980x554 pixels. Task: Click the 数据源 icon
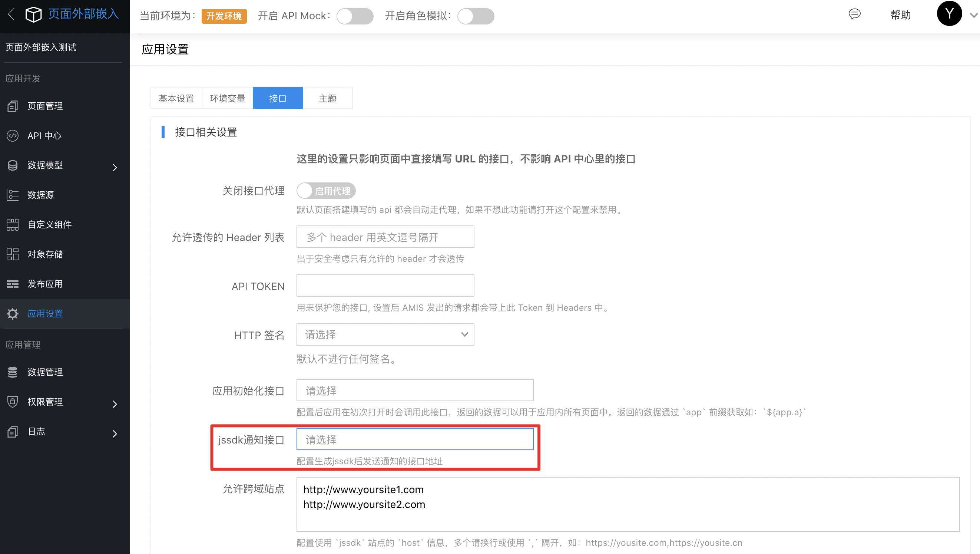(13, 195)
